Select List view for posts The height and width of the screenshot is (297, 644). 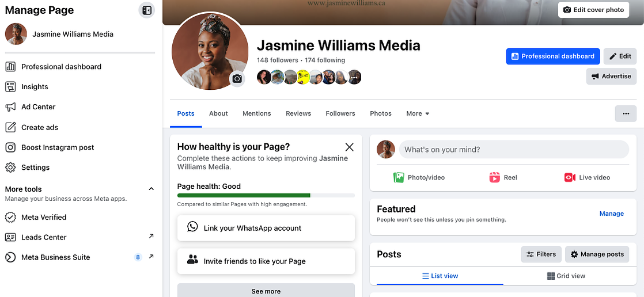pos(440,276)
